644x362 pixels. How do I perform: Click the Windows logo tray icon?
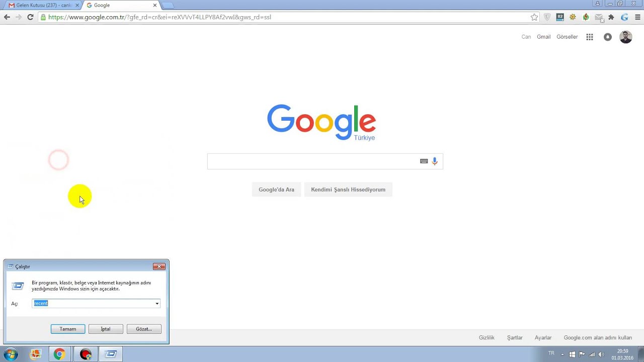[x=572, y=354]
